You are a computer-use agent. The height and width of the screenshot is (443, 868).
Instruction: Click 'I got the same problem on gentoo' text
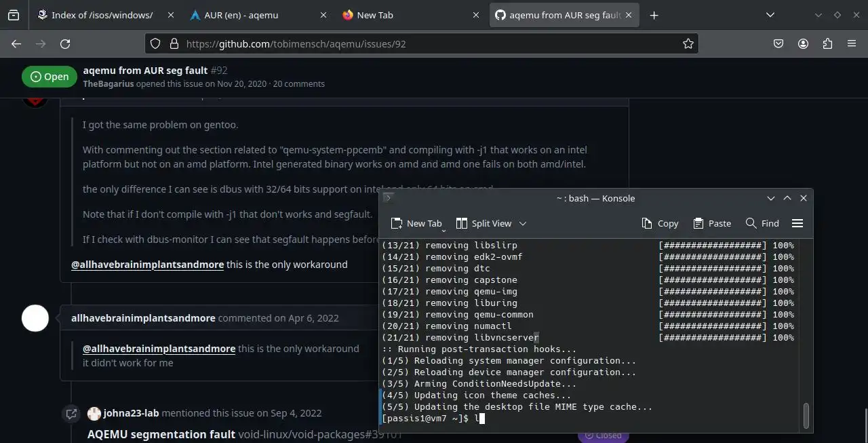[x=161, y=125]
